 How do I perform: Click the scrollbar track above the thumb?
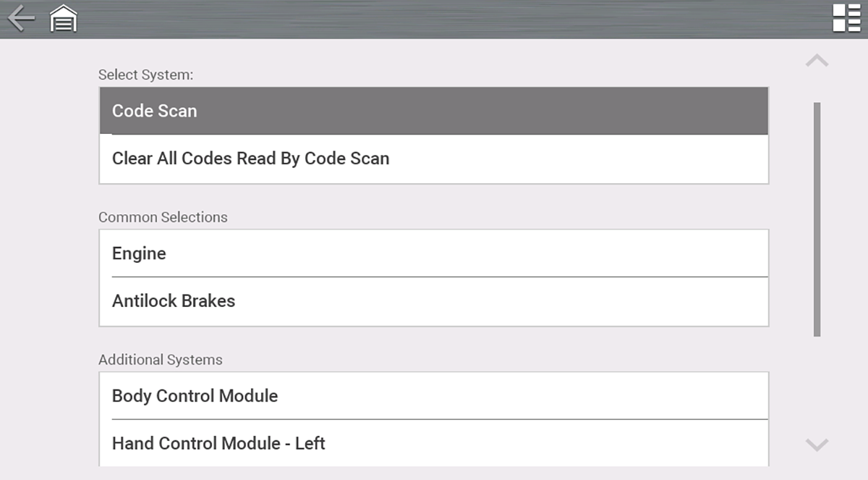tap(817, 90)
